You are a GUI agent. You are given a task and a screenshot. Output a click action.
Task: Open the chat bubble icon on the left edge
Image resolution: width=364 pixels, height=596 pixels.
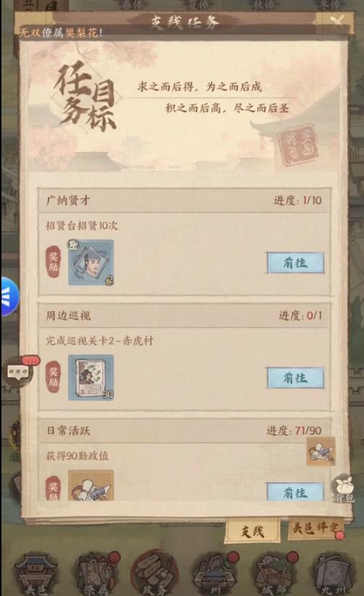19,371
